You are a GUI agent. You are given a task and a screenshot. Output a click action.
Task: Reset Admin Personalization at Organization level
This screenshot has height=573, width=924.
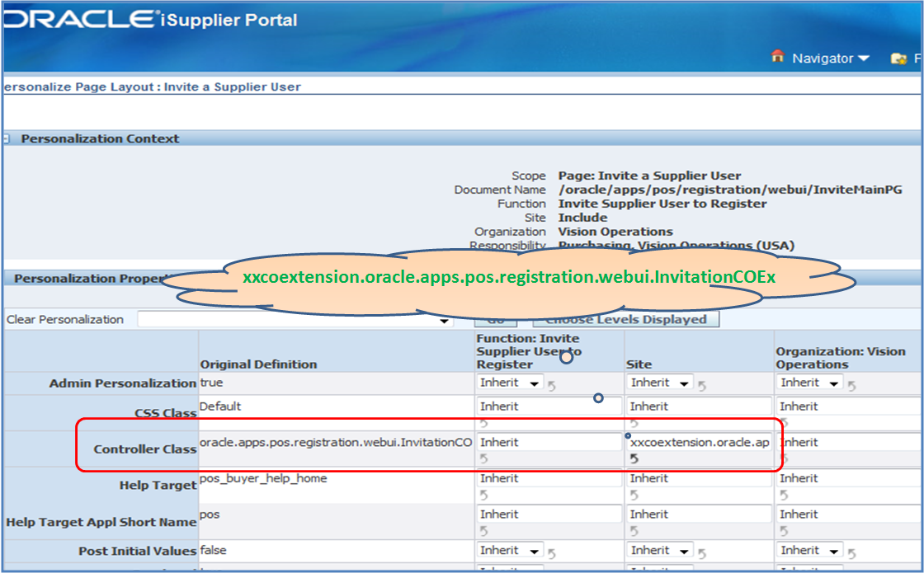point(852,386)
